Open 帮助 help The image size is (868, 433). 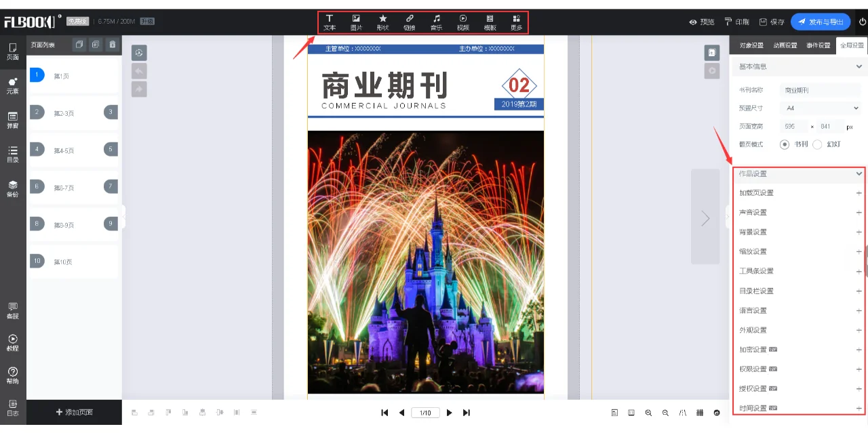[x=13, y=375]
